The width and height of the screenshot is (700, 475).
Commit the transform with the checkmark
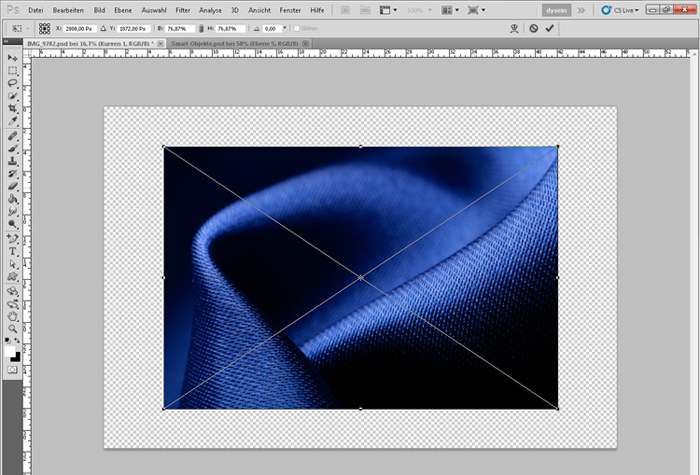pyautogui.click(x=549, y=28)
